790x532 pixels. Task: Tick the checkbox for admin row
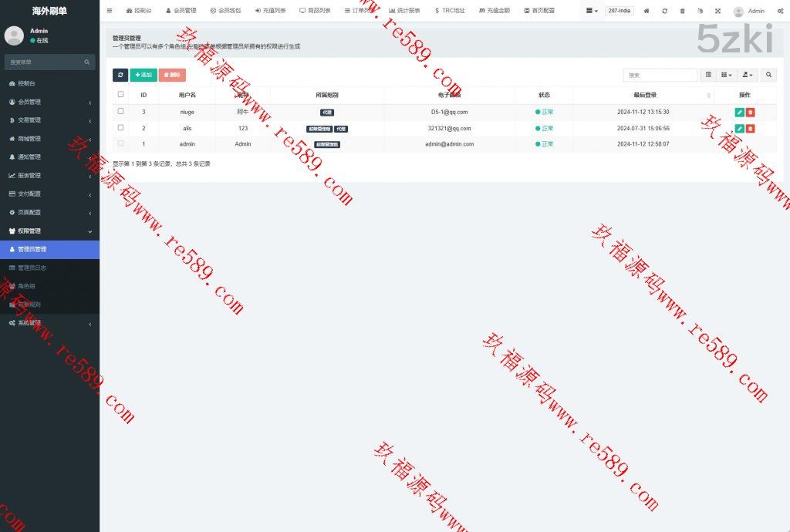click(120, 143)
